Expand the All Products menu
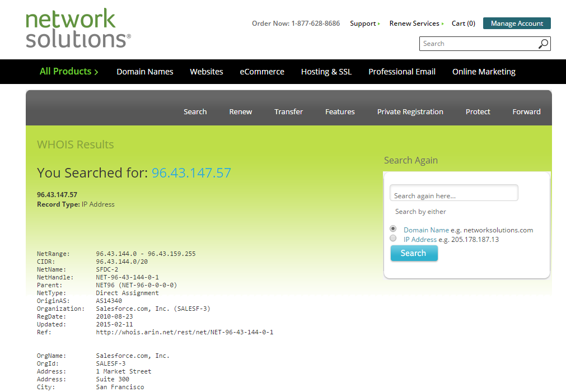Image resolution: width=566 pixels, height=392 pixels. click(x=69, y=72)
